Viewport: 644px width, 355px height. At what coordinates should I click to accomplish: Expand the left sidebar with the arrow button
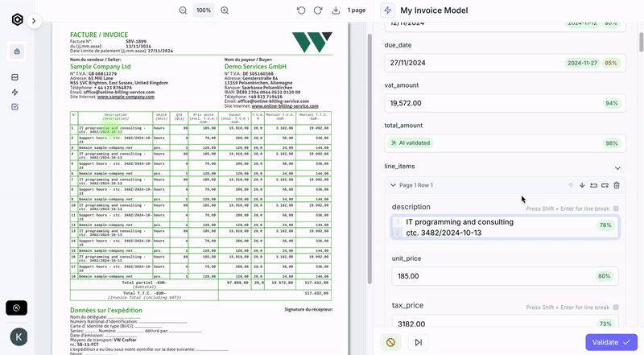[x=35, y=21]
